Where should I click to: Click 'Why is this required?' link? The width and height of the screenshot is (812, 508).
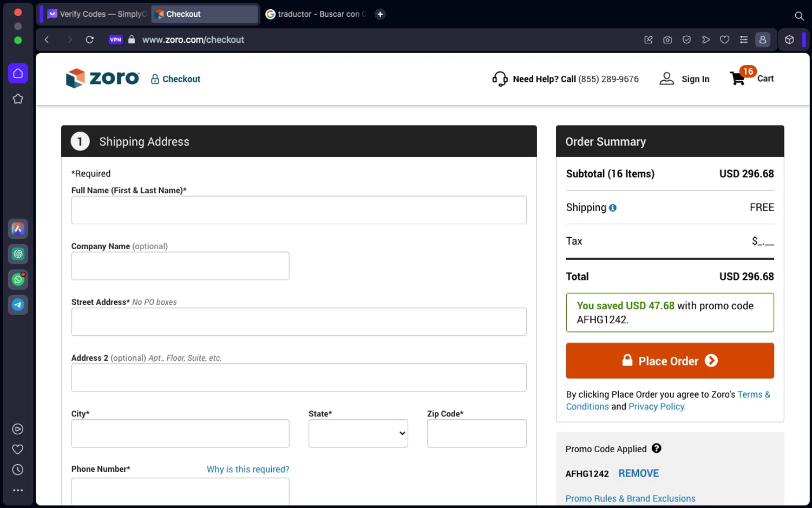[x=248, y=470]
